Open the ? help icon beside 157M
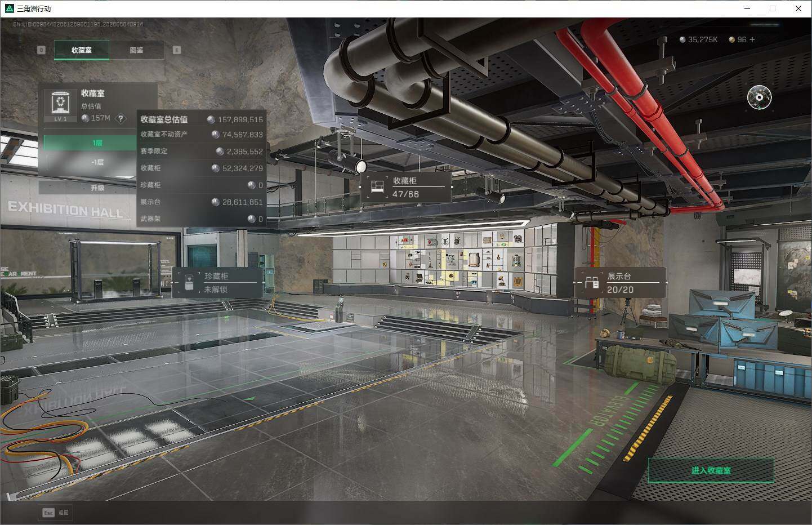This screenshot has height=525, width=812. [121, 119]
